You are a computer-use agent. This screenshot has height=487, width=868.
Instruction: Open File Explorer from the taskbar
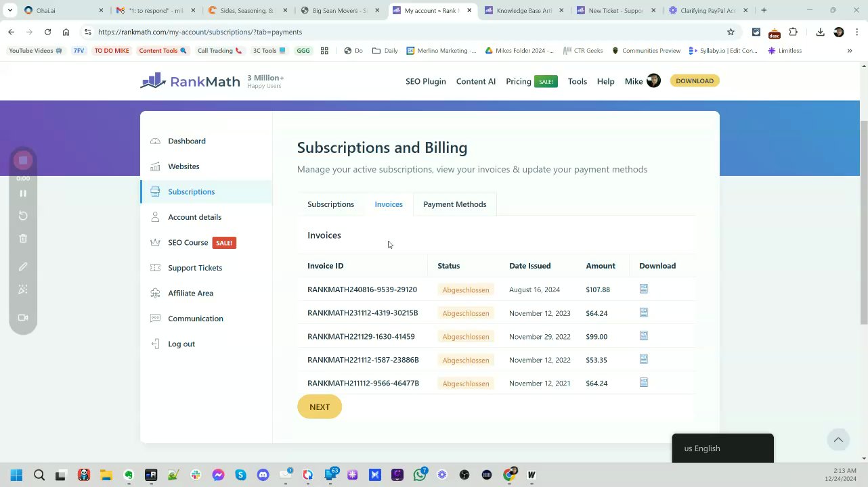pos(106,475)
